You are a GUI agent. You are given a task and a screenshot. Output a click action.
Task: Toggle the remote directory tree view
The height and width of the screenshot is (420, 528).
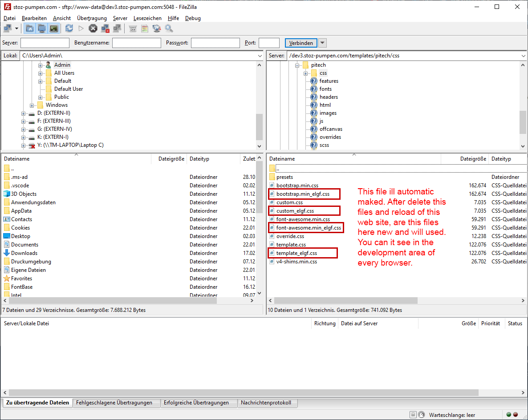(42, 28)
